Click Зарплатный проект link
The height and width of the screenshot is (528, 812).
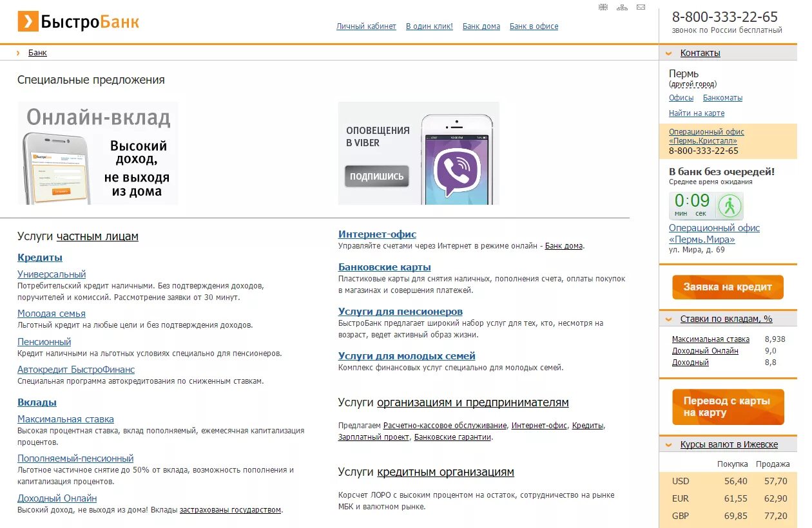(374, 437)
